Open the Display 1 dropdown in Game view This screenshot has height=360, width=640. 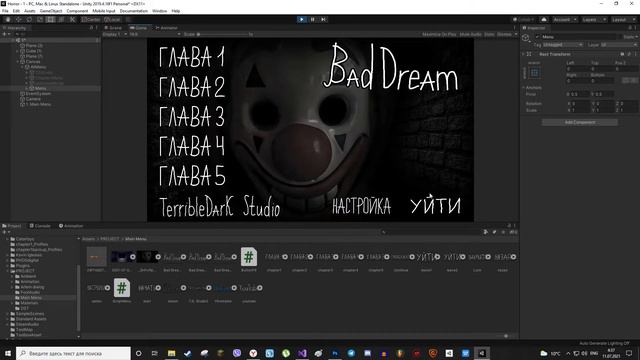(115, 34)
